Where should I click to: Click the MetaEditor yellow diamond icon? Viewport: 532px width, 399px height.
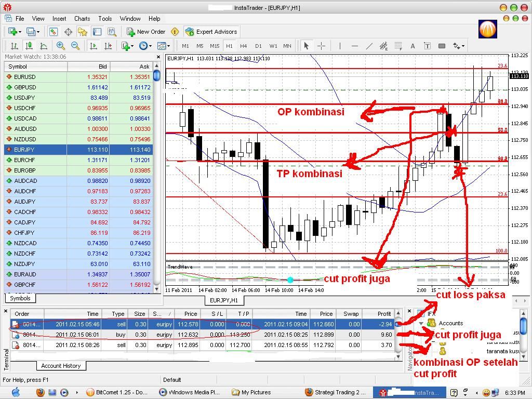coord(175,32)
